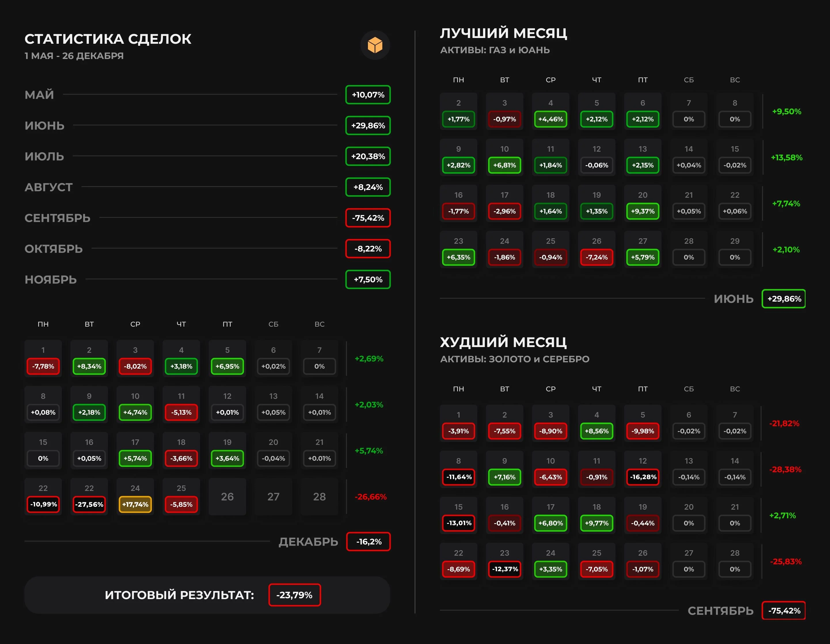Screen dimensions: 830x644
Task: Select the yellow +17,74% December 24 cell
Action: (x=135, y=504)
